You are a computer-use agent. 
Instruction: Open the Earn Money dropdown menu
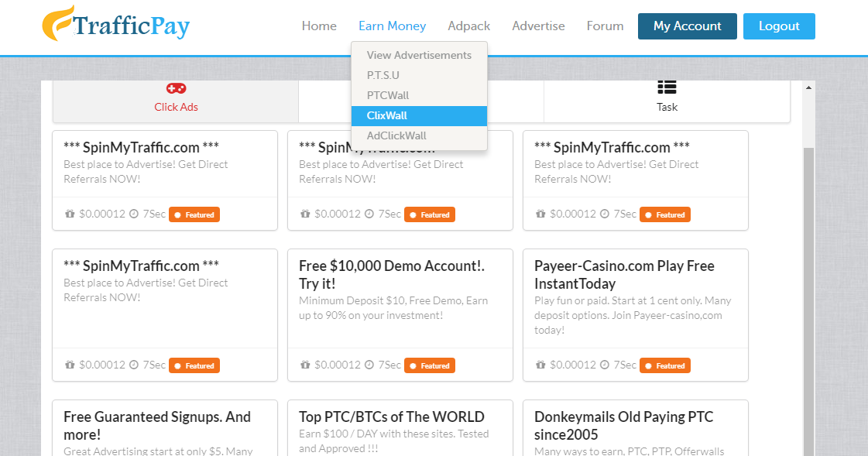[392, 26]
